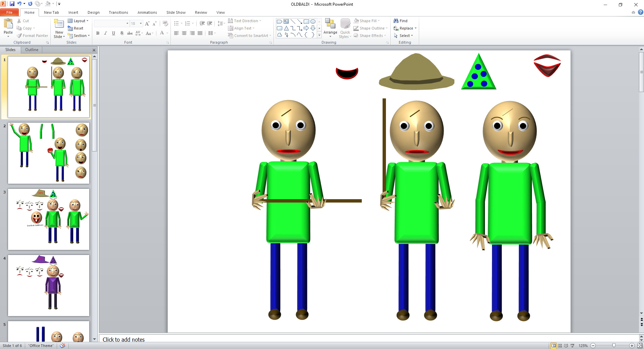Click the Arrange button
This screenshot has height=349, width=644.
(x=330, y=28)
